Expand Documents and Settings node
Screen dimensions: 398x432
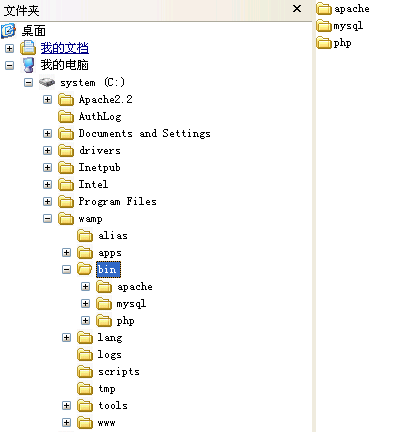(x=47, y=133)
